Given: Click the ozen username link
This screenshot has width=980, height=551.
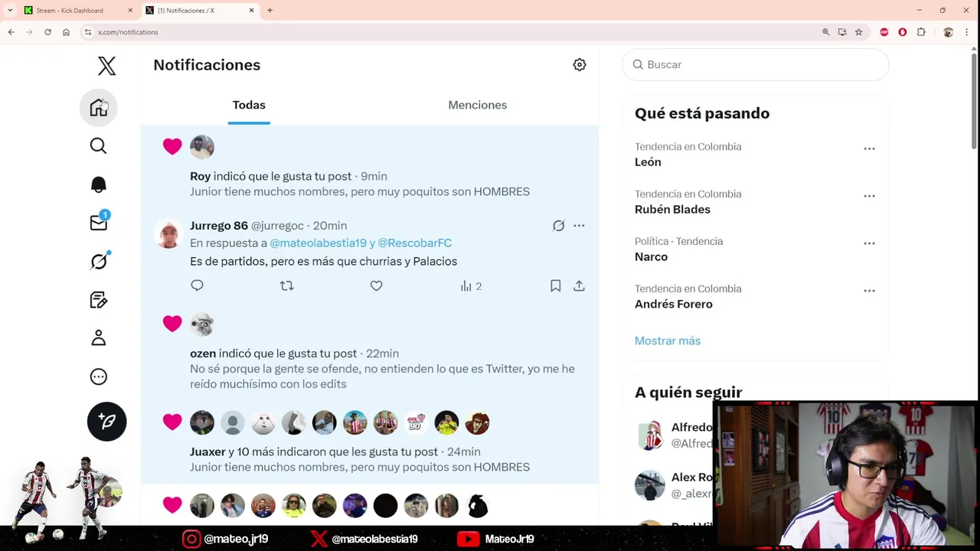Looking at the screenshot, I should coord(203,354).
